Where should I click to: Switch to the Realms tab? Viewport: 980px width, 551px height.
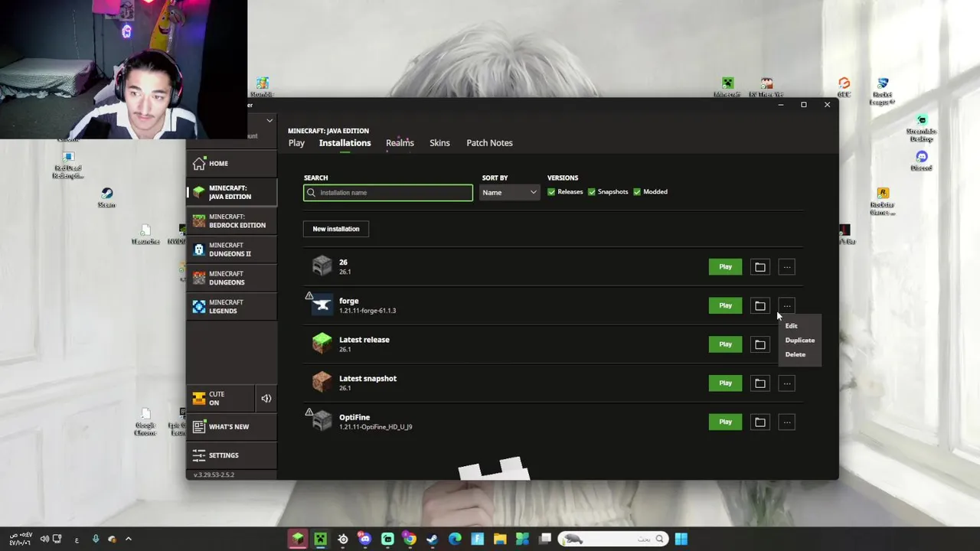tap(400, 143)
